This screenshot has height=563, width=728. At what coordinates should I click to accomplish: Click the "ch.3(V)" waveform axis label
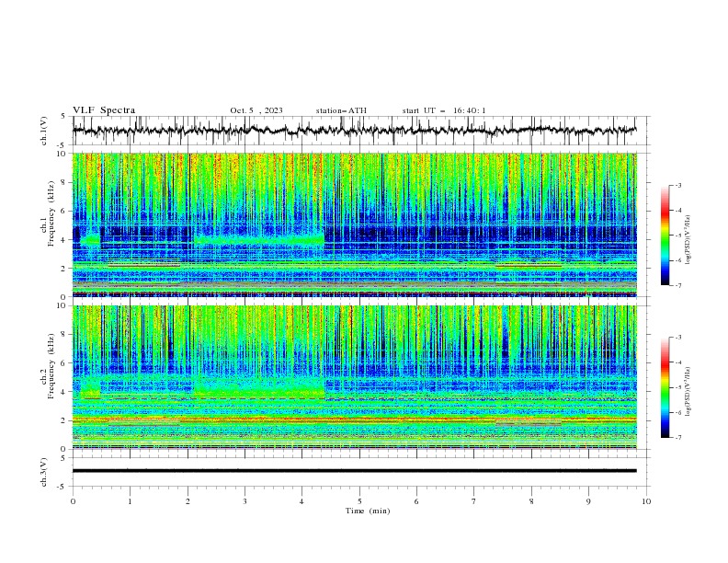(44, 472)
